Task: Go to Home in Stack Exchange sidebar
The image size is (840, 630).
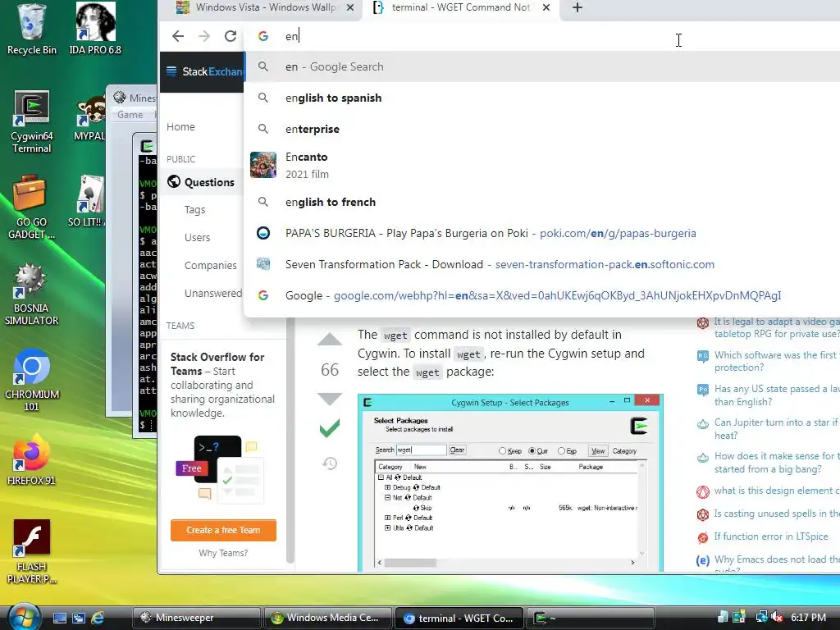Action: (180, 127)
